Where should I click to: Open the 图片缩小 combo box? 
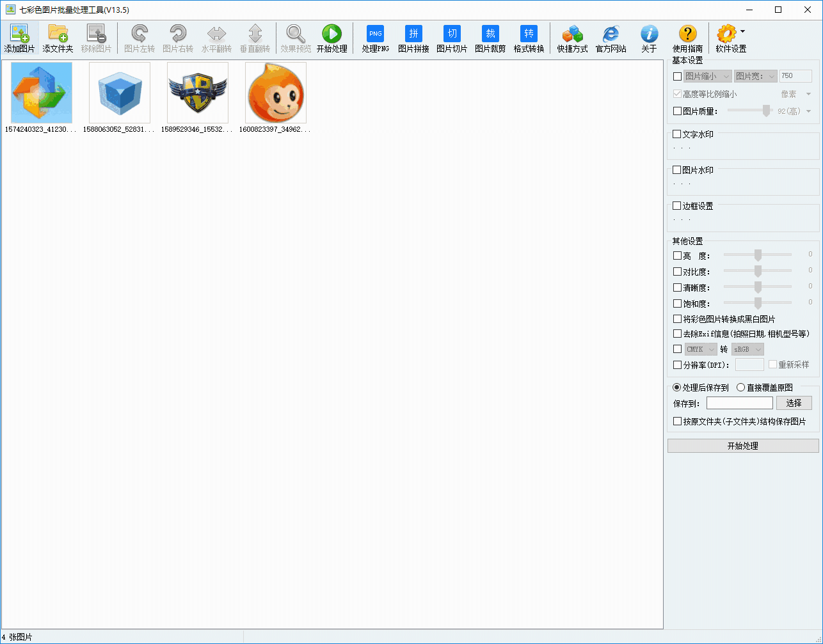coord(707,76)
